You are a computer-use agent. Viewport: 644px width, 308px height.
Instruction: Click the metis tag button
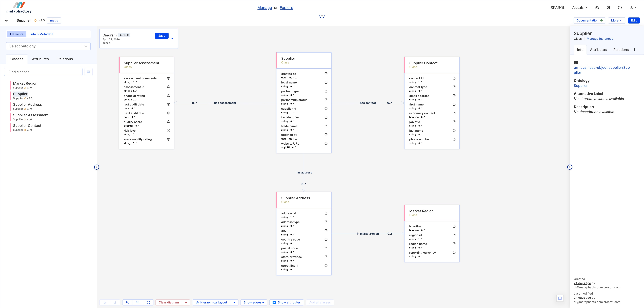(x=54, y=20)
